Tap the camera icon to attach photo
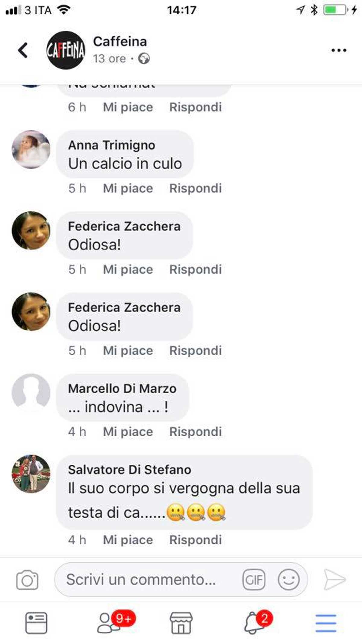 [27, 580]
